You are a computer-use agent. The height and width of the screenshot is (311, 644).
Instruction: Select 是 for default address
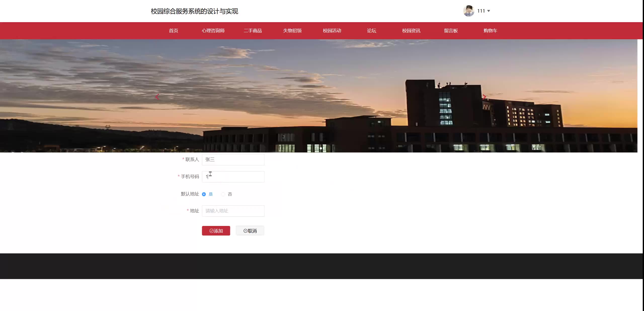[x=204, y=194]
